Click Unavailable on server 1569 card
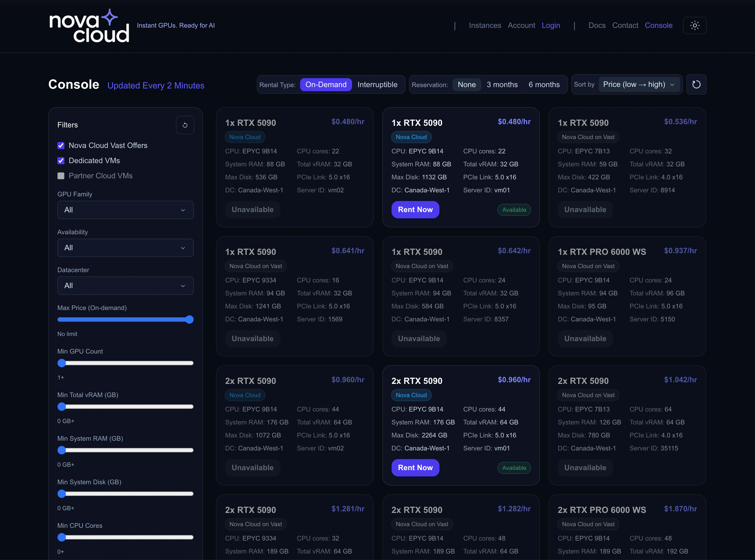Viewport: 755px width, 560px height. click(252, 339)
